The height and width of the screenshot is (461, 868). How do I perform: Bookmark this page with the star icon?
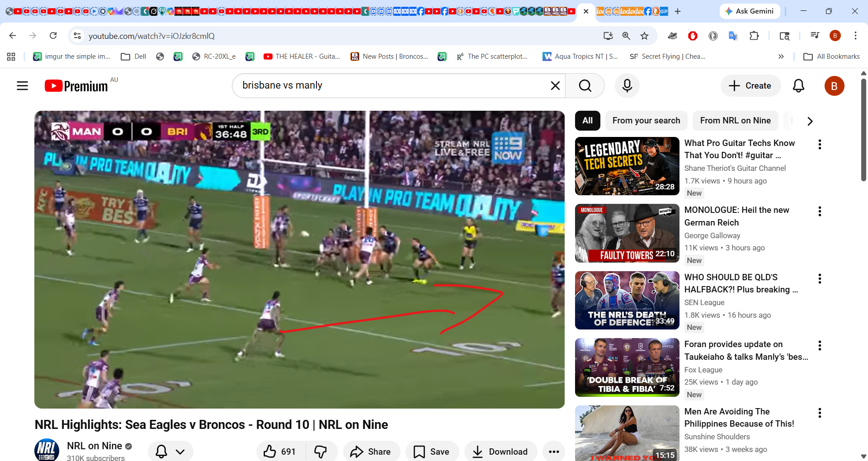pos(644,36)
